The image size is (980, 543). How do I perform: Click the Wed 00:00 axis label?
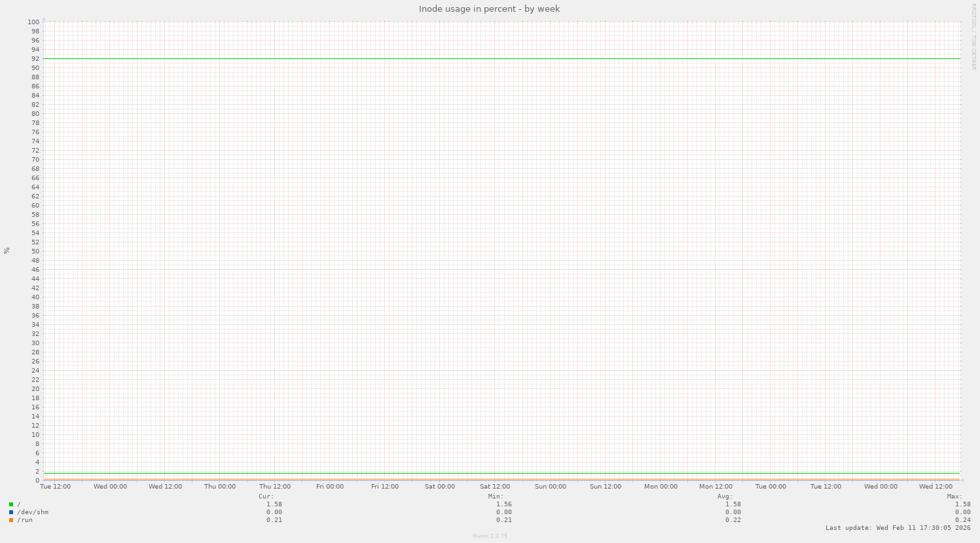pyautogui.click(x=110, y=487)
